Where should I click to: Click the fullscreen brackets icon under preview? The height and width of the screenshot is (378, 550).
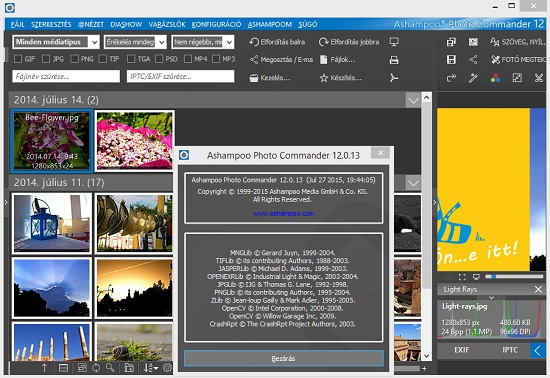coord(462,277)
